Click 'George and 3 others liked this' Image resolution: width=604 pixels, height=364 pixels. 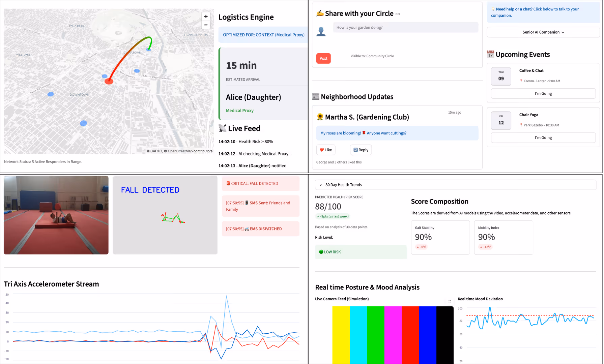(339, 162)
